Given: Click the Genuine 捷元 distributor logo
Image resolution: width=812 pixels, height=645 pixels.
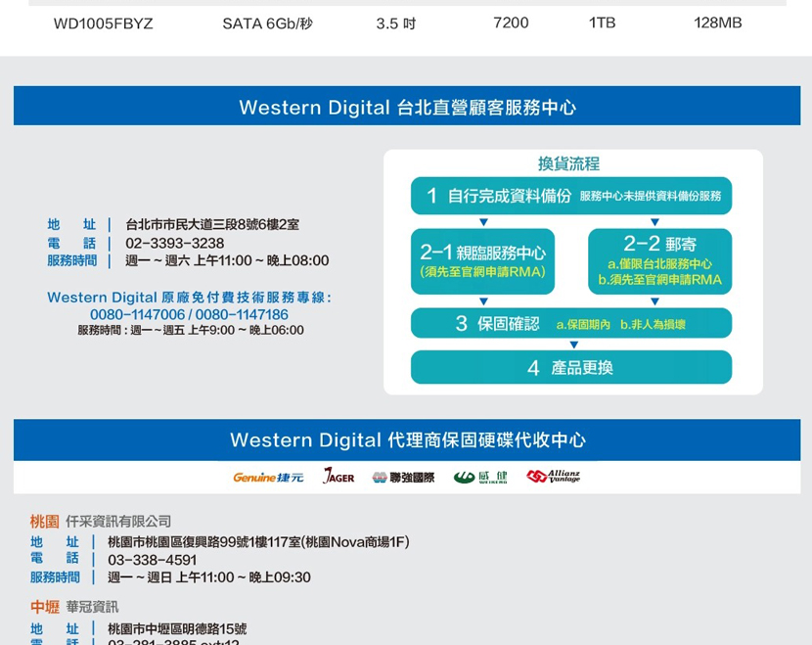Looking at the screenshot, I should pos(268,477).
